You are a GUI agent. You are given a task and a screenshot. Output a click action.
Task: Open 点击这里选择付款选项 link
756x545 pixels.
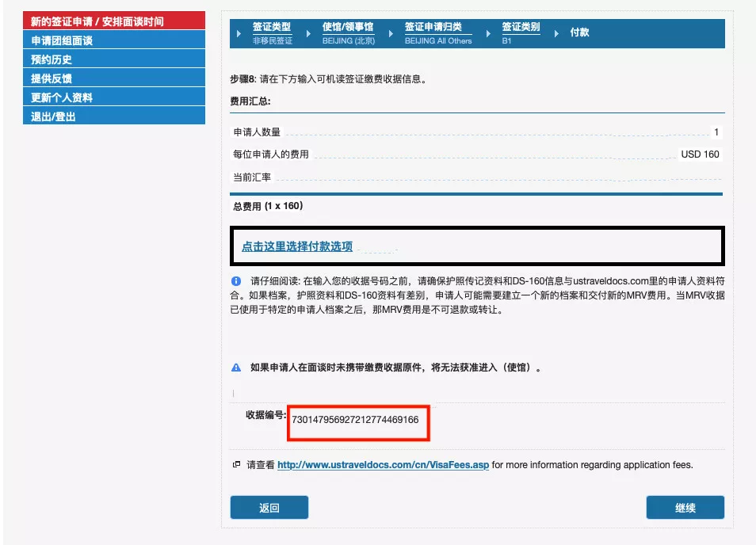coord(297,246)
